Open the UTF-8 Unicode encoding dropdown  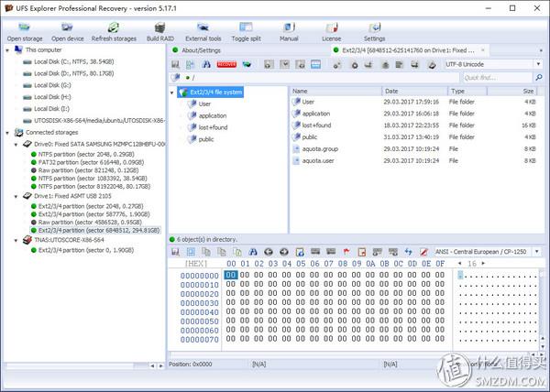489,65
